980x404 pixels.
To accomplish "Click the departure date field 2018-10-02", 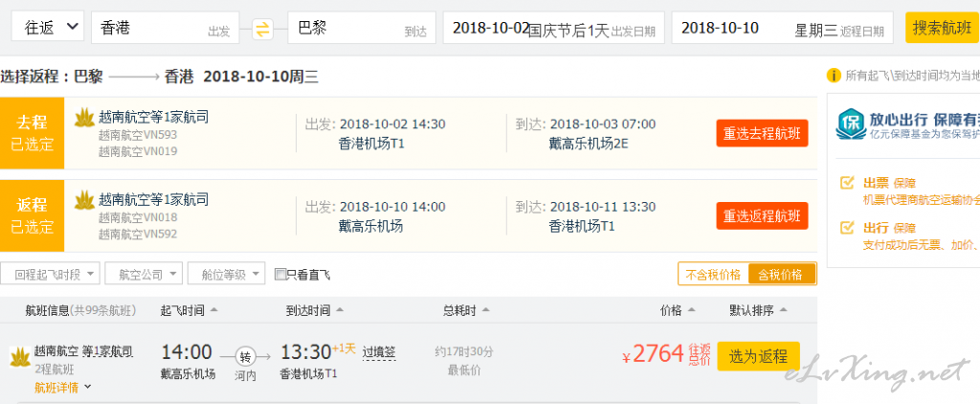I will coord(553,29).
